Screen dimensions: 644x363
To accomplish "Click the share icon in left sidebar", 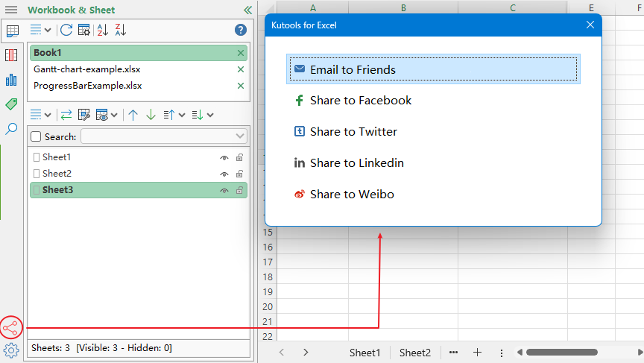I will (x=11, y=327).
